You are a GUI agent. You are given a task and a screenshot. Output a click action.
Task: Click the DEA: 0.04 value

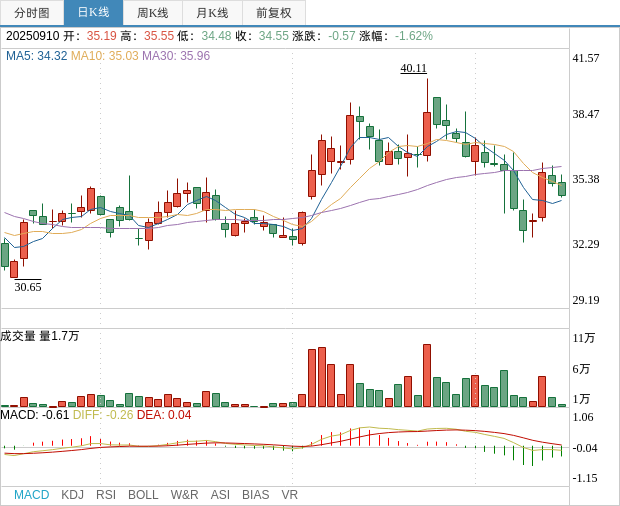164,415
